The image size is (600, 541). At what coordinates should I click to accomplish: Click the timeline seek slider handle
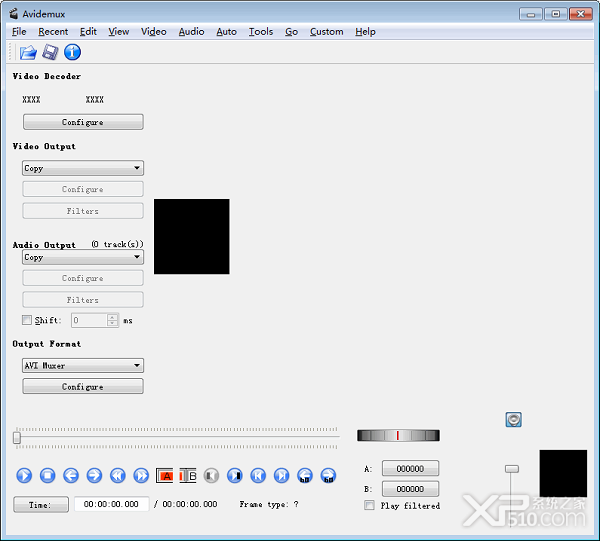(17, 438)
